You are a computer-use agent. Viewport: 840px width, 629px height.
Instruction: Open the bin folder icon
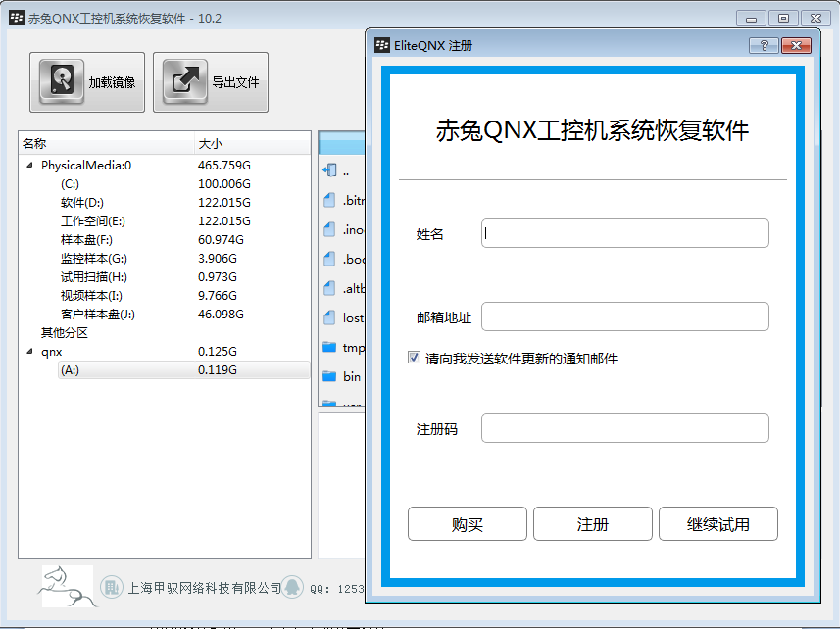[x=329, y=376]
